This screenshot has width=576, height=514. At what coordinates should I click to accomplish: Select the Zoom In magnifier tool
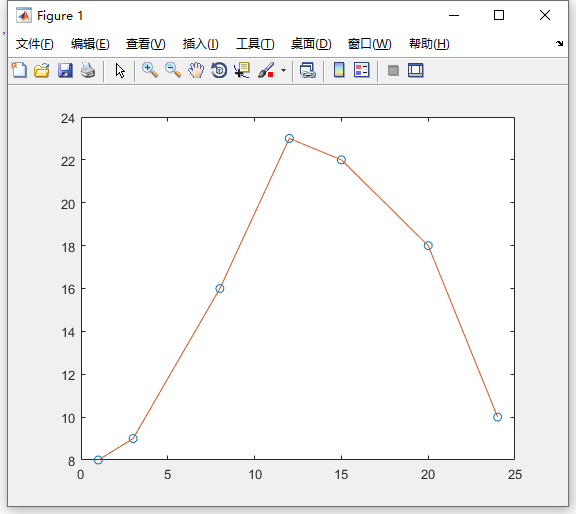point(150,70)
